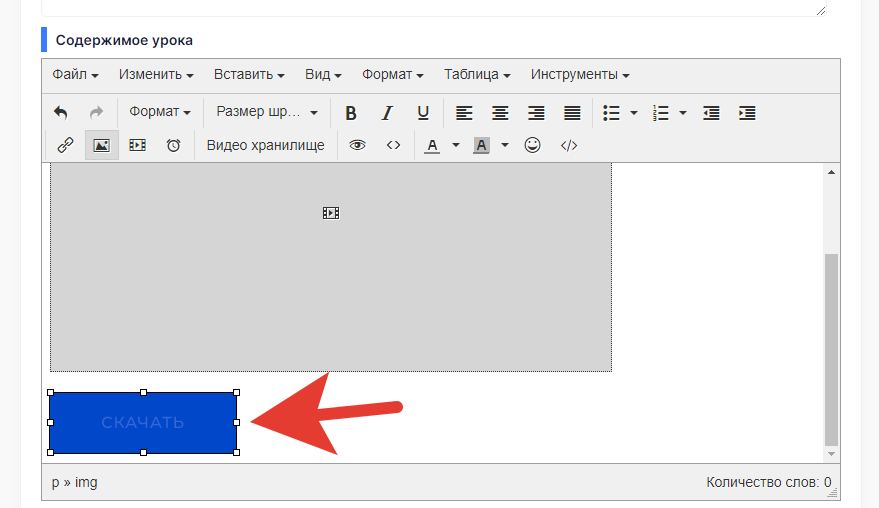879x508 pixels.
Task: Click the alarm clock timer icon
Action: tap(173, 145)
